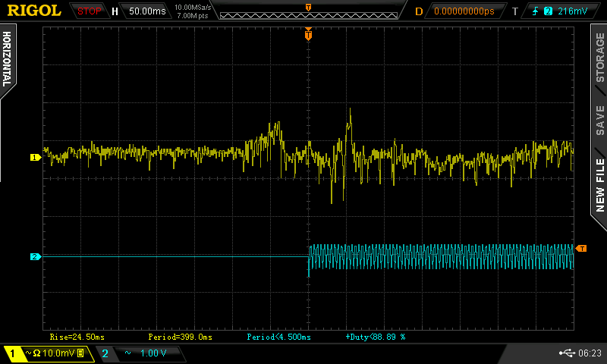Click the channel 1 10.0mV scale value

tap(58, 353)
